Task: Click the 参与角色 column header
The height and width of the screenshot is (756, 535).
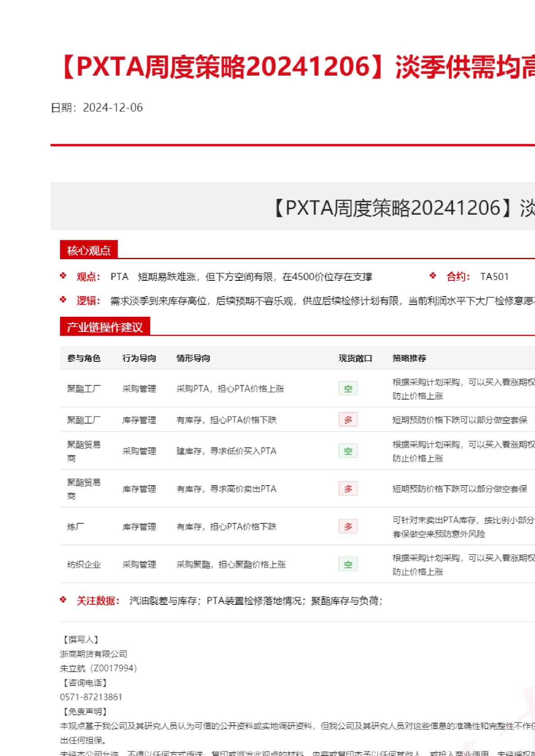Action: click(84, 358)
